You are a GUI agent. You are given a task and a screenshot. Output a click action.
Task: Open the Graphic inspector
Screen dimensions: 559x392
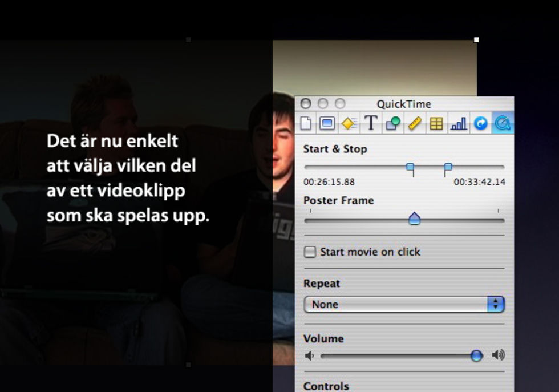click(x=392, y=123)
